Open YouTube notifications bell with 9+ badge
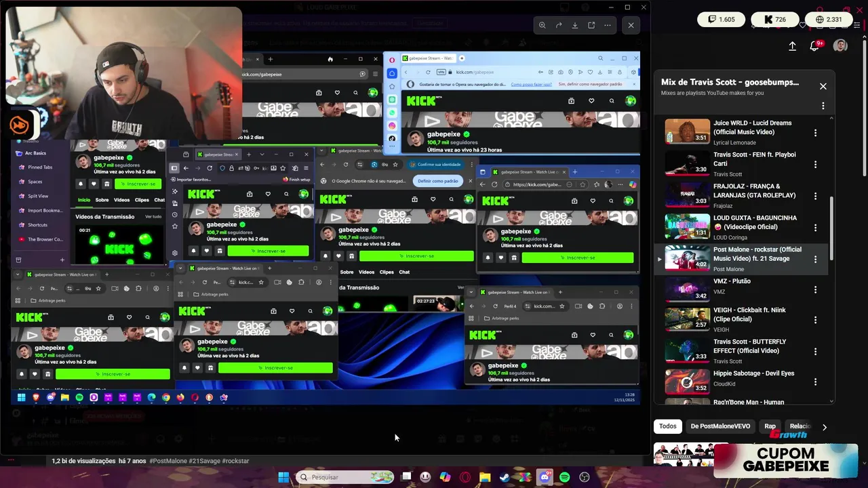 pos(815,45)
